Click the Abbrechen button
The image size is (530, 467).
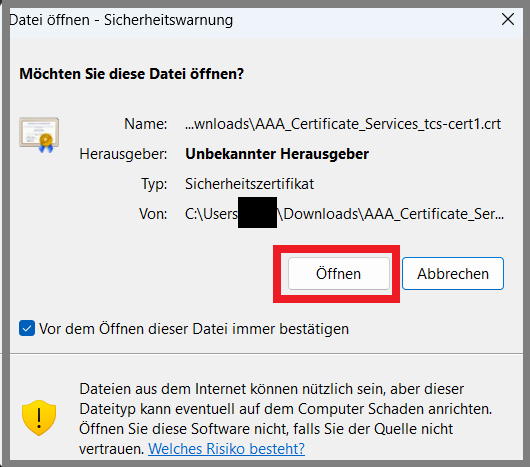click(453, 273)
